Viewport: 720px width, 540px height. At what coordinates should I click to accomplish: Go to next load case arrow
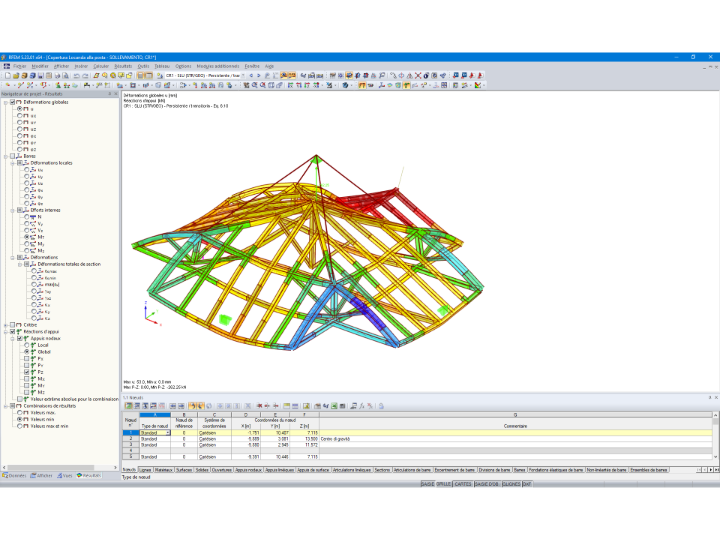259,75
